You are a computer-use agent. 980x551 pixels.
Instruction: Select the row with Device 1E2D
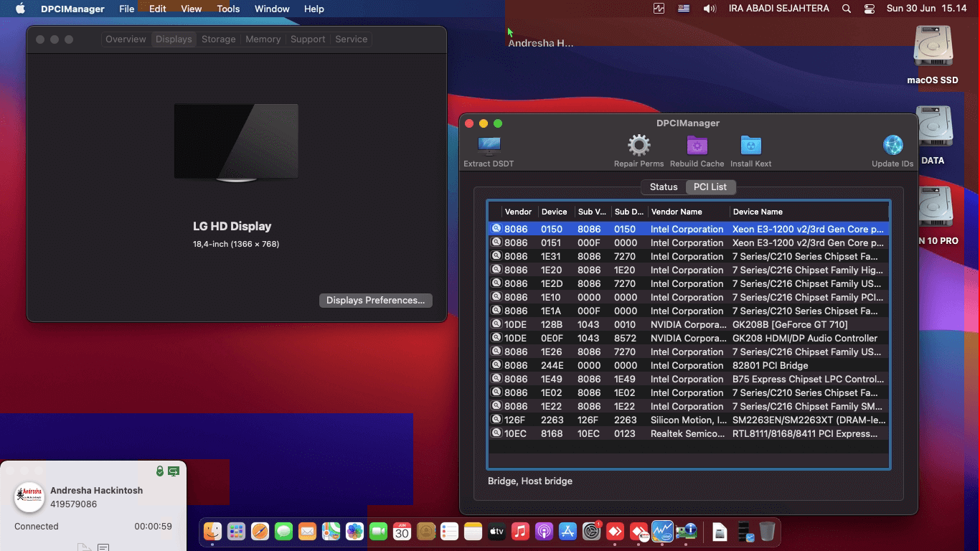coord(689,283)
